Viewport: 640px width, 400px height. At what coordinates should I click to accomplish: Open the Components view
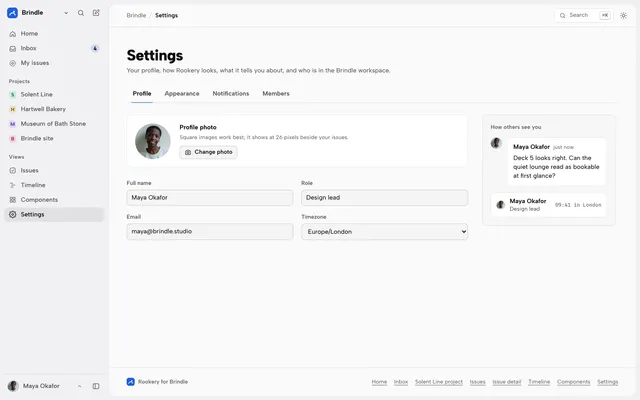(x=54, y=200)
